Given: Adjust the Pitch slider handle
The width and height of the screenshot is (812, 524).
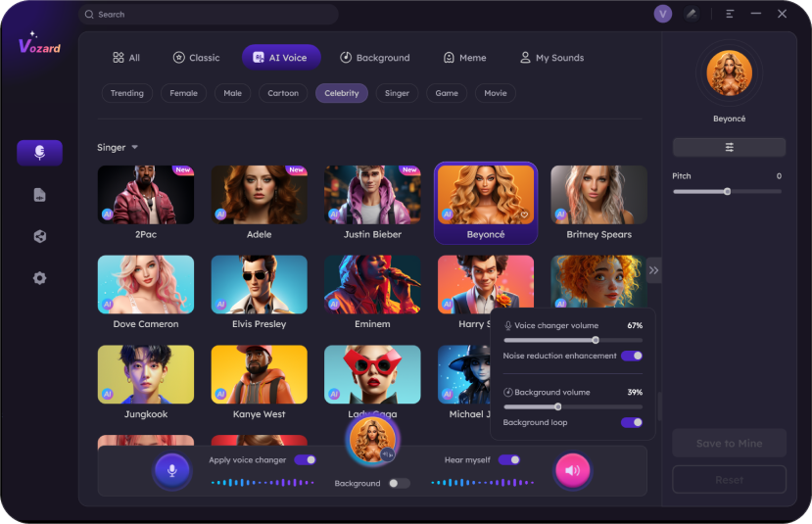Looking at the screenshot, I should point(727,192).
